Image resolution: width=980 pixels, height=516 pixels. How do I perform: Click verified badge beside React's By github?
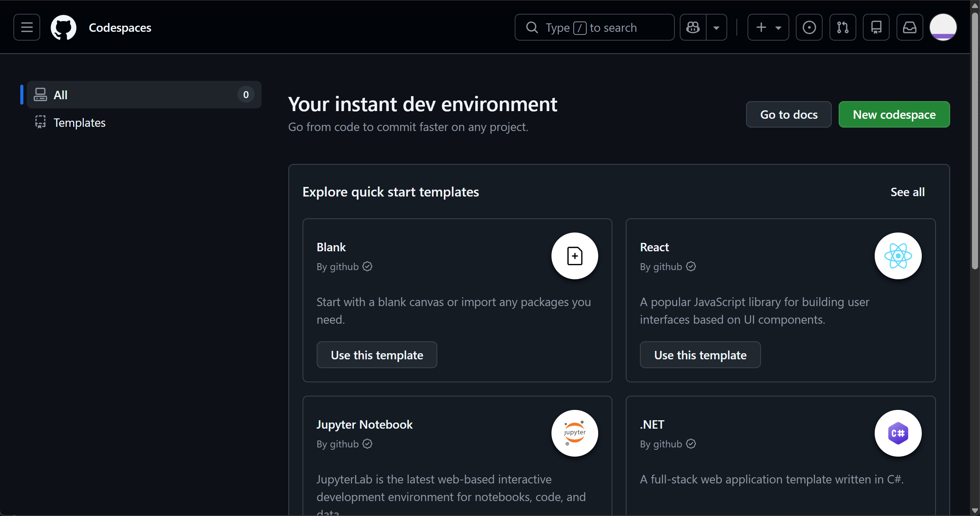pyautogui.click(x=691, y=266)
